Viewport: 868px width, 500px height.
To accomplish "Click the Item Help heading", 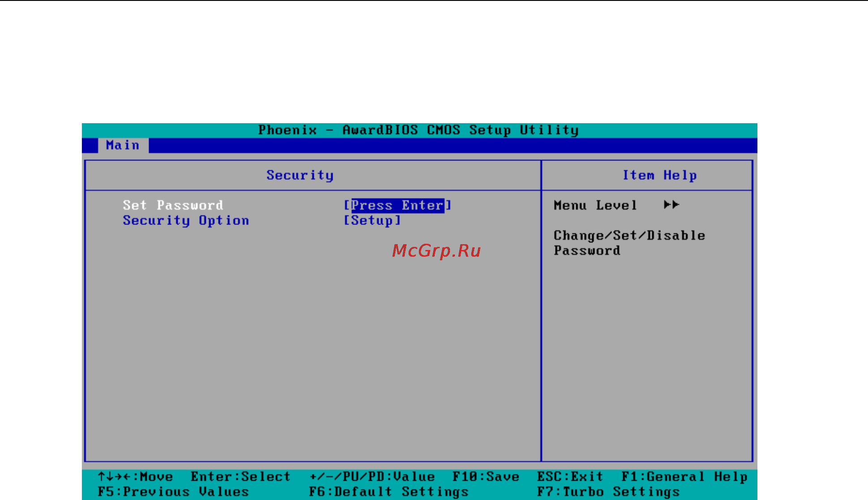I will click(x=659, y=175).
